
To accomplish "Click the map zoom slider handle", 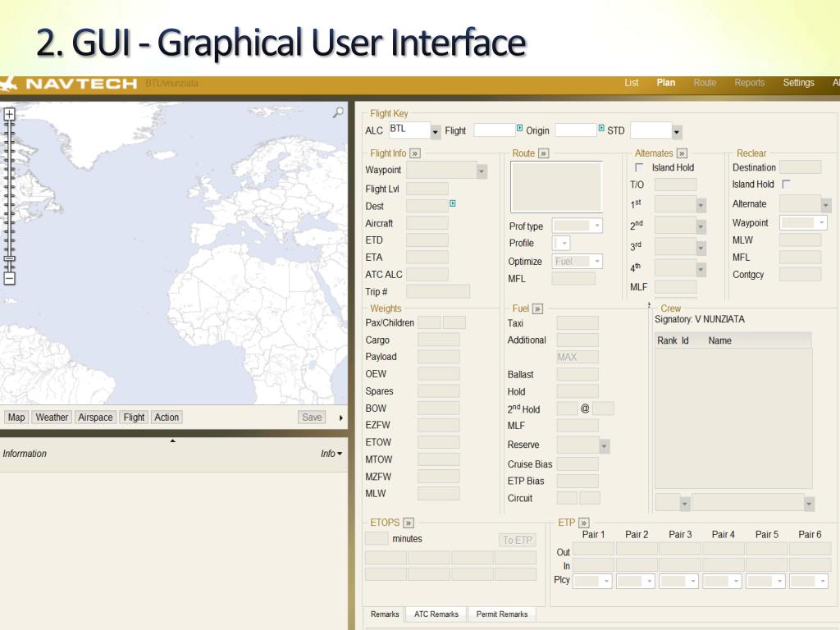I will point(9,258).
